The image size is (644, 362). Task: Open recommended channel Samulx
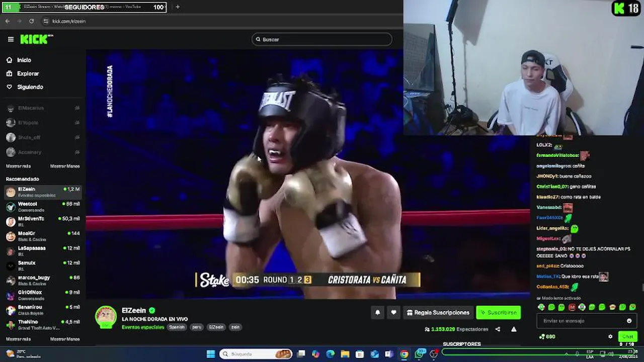coord(43,265)
